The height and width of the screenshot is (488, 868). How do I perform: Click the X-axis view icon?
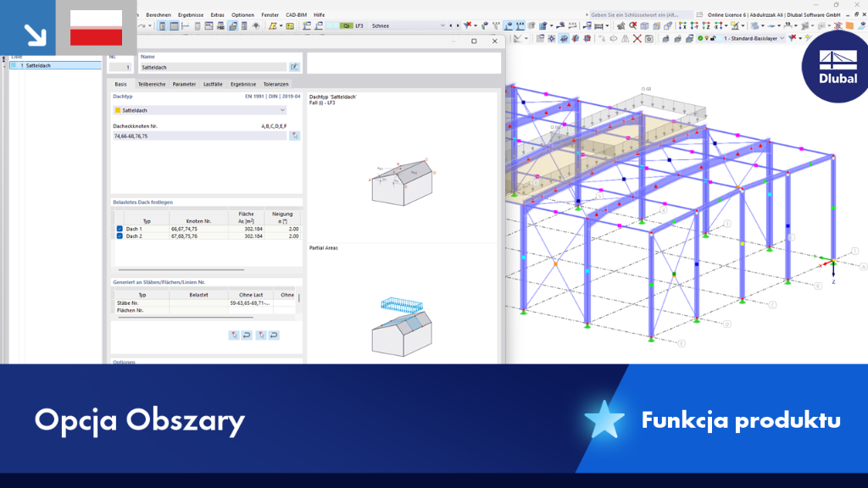682,25
